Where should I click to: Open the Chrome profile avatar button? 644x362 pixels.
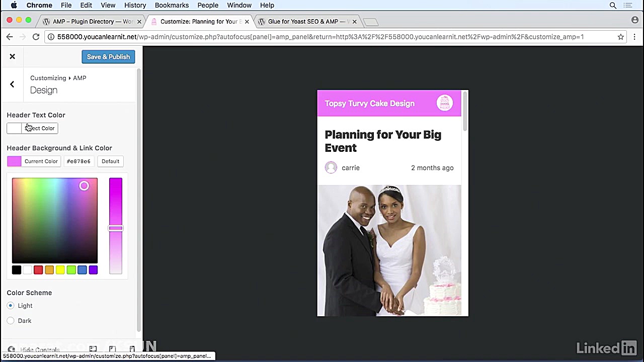point(635,20)
